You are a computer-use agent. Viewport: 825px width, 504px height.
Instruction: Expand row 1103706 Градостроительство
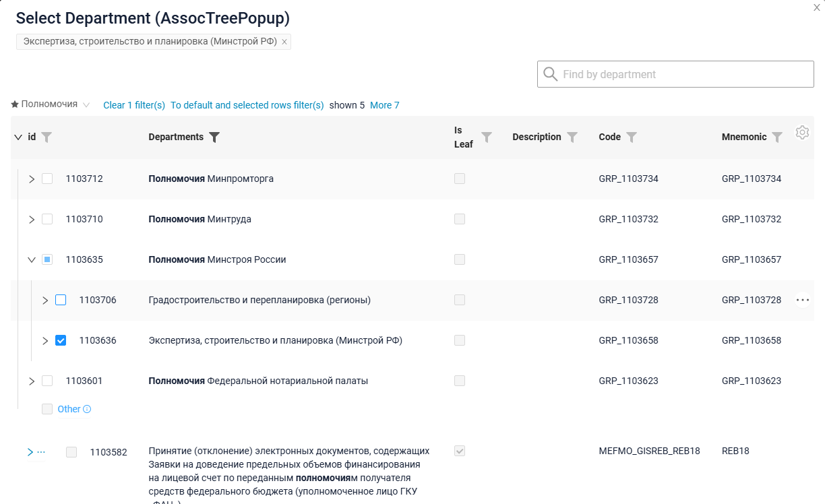click(45, 300)
